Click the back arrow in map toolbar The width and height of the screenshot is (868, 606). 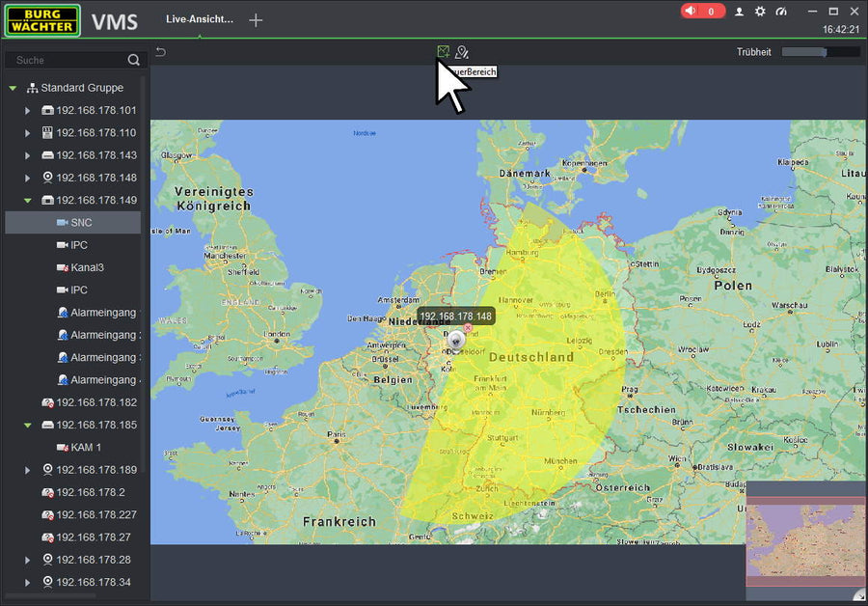161,52
